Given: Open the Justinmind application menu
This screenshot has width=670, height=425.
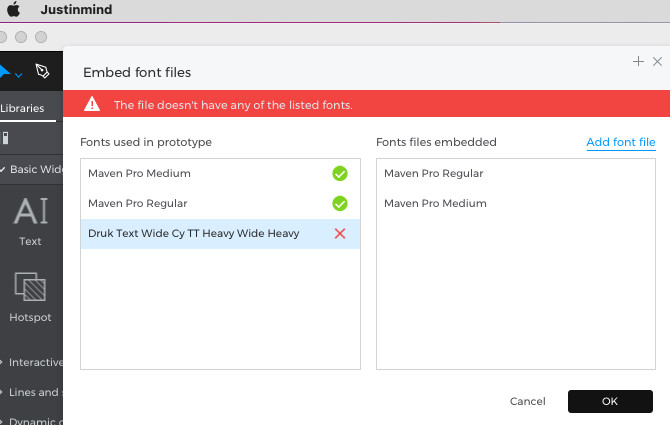Looking at the screenshot, I should coord(76,10).
